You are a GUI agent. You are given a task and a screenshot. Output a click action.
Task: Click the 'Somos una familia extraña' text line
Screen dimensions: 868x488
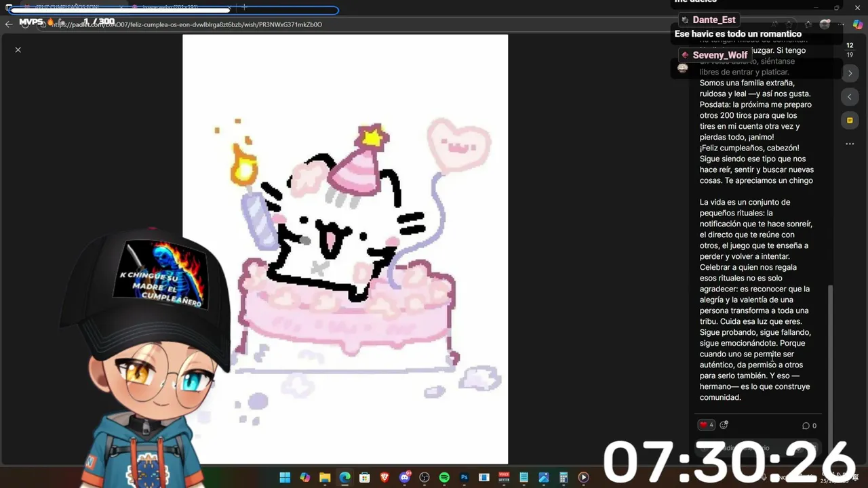[x=747, y=83]
